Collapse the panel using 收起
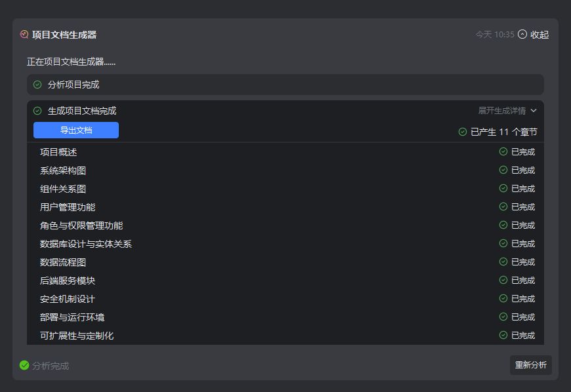Viewport: 571px width, 392px height. click(x=539, y=34)
